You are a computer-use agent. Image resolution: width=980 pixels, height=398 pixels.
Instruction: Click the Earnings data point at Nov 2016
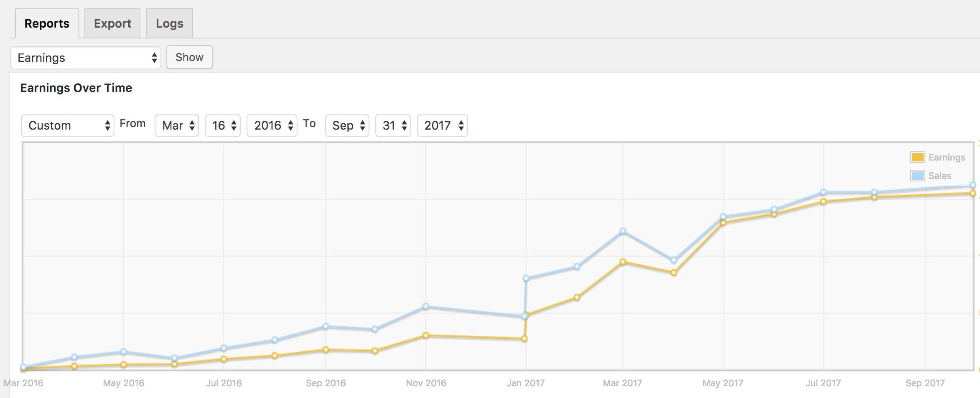426,335
